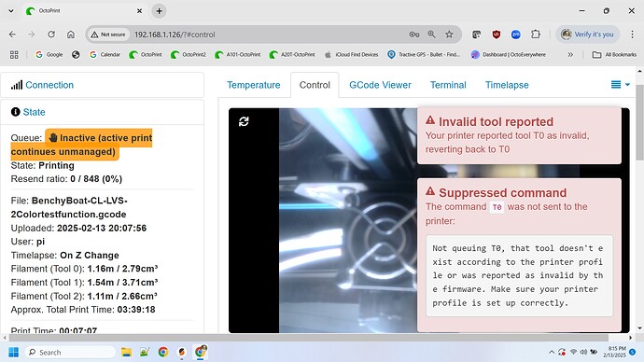The image size is (644, 362).
Task: Click the webcam refresh icon
Action: (x=244, y=121)
